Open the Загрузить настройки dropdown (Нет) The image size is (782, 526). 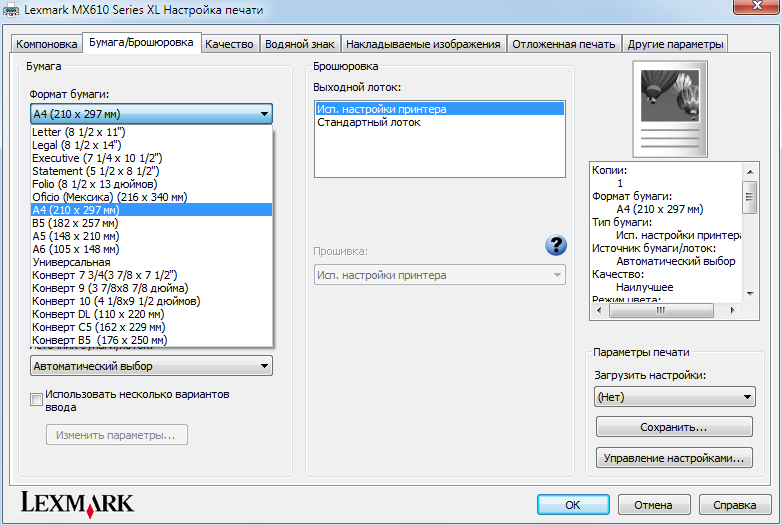click(675, 397)
